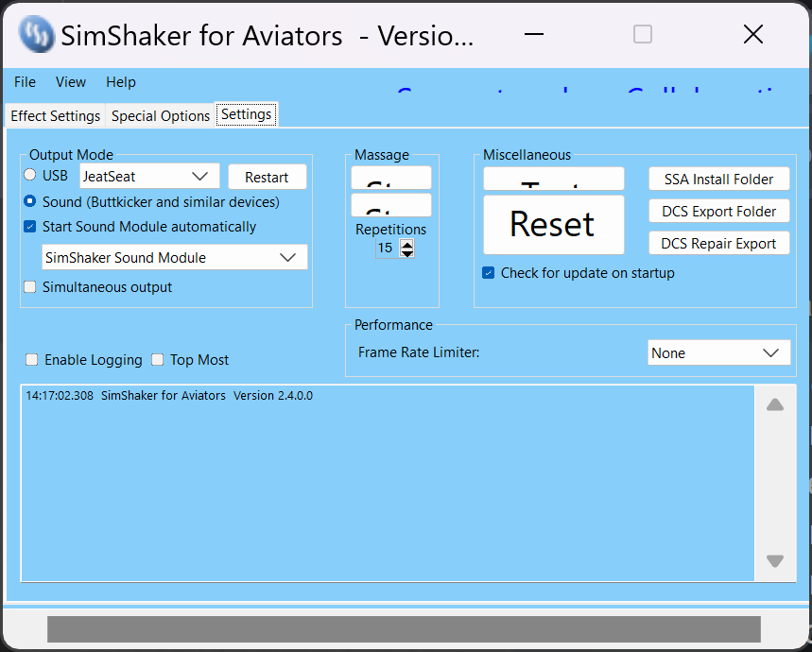Image resolution: width=812 pixels, height=652 pixels.
Task: Click the large Reset button
Action: (x=554, y=225)
